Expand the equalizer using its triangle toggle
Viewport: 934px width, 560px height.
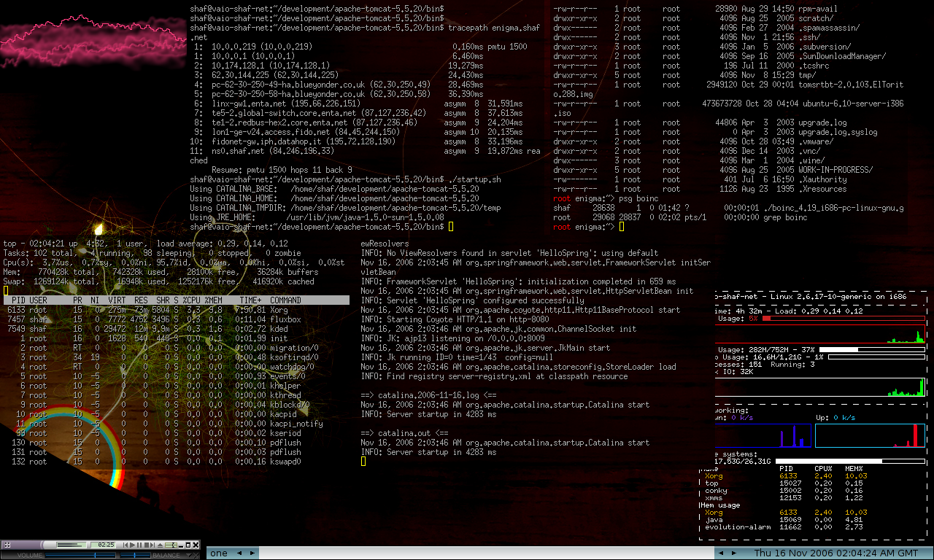click(189, 555)
